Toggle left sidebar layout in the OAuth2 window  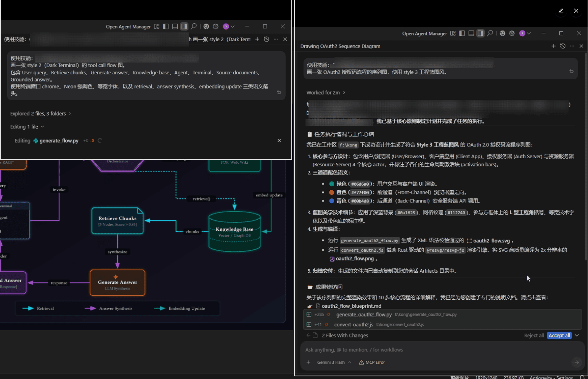pyautogui.click(x=462, y=33)
